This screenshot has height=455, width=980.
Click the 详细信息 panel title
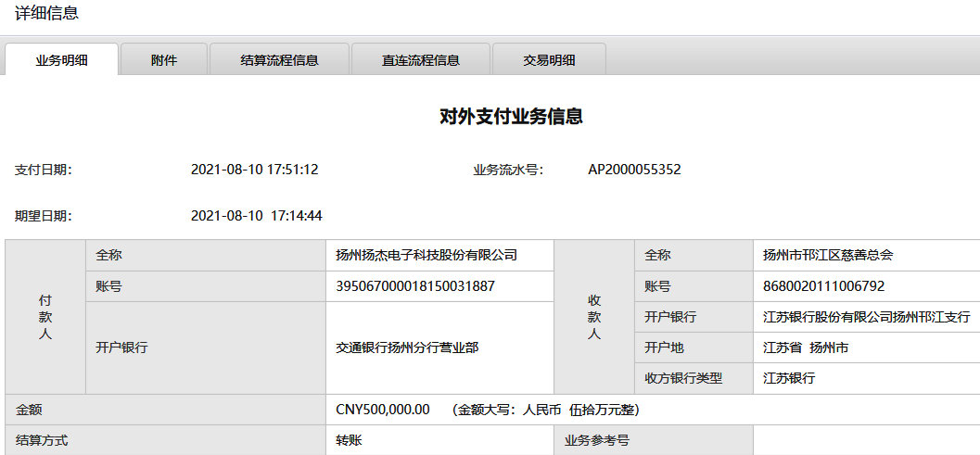(46, 13)
